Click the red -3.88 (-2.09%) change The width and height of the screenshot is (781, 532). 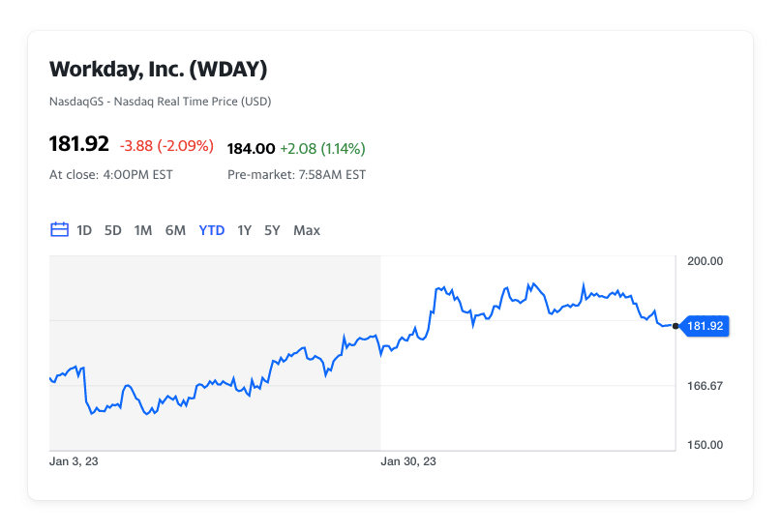(166, 146)
